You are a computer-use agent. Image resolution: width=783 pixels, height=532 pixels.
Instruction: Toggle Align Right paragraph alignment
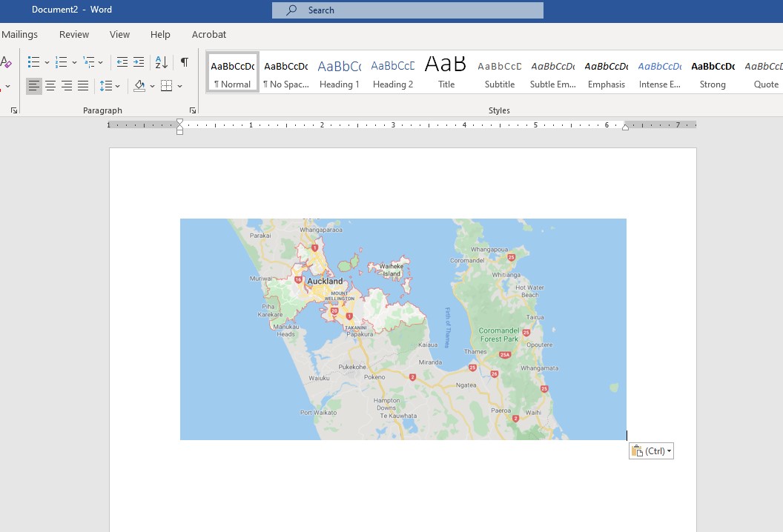click(x=67, y=86)
